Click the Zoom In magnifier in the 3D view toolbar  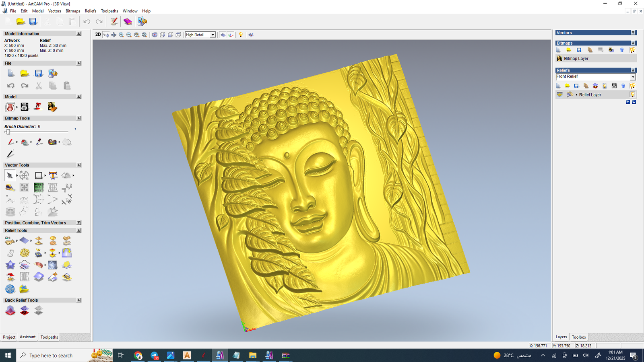121,35
